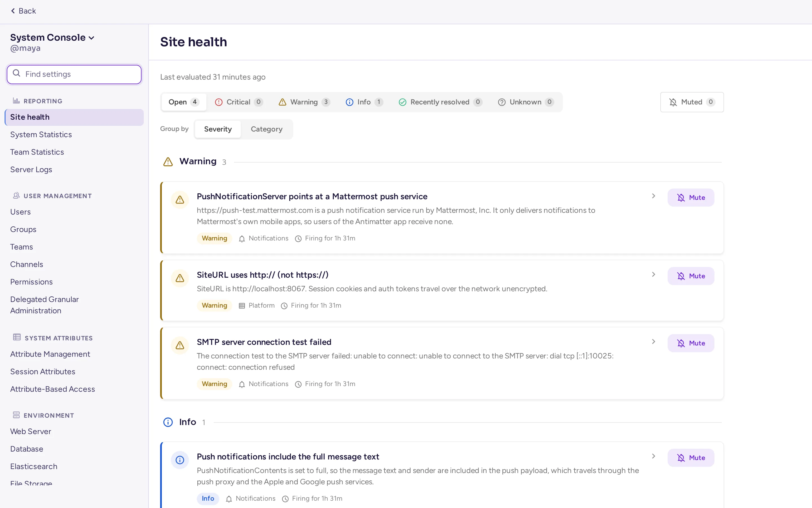The image size is (812, 508).
Task: Open Permissions in sidebar
Action: (x=74, y=282)
